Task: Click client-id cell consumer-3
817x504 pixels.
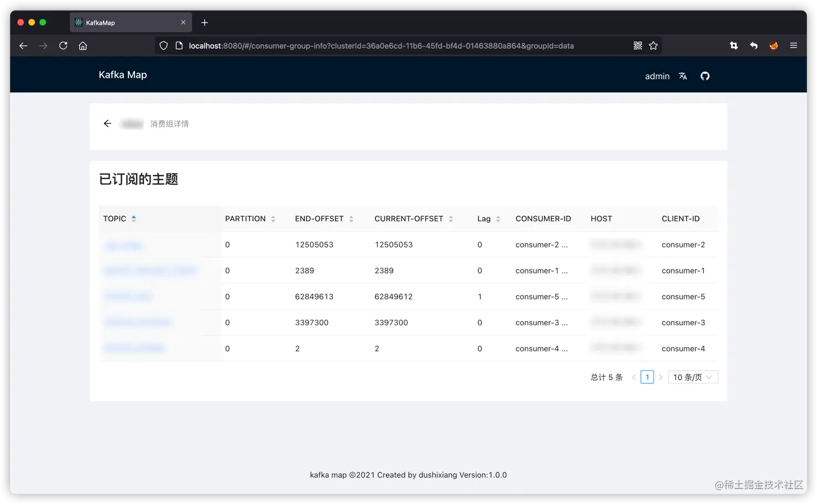Action: [x=683, y=323]
